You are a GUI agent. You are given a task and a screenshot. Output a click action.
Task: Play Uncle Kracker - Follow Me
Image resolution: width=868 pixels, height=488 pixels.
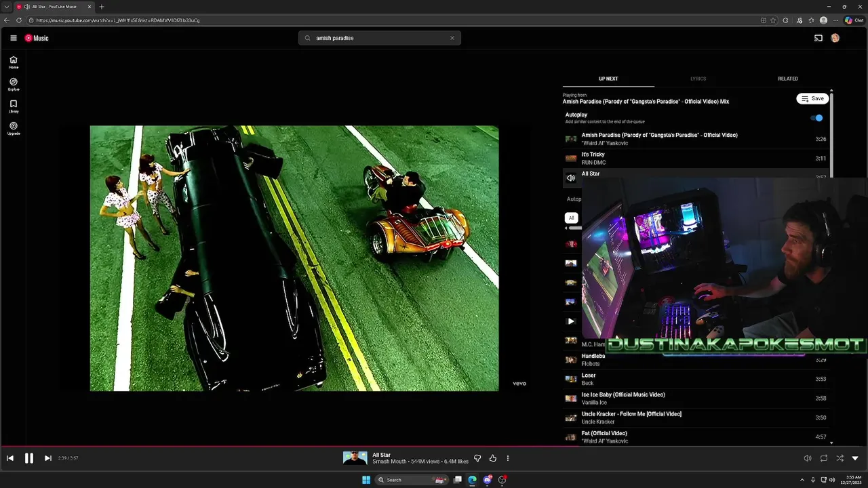pos(696,418)
